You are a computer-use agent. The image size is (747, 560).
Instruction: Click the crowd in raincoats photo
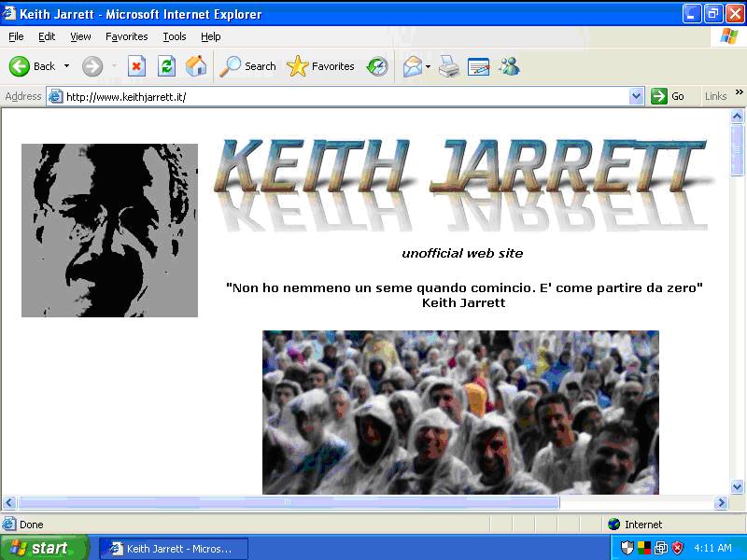460,413
